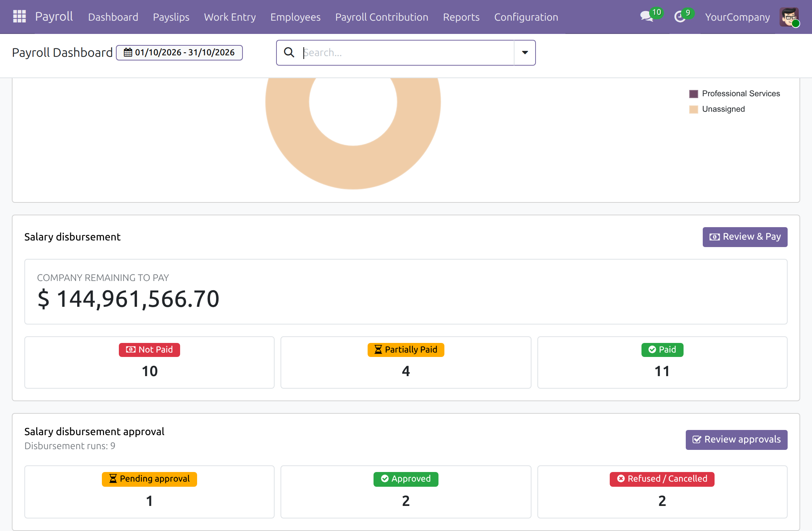
Task: Click the Partially Paid count 4
Action: [x=406, y=371]
